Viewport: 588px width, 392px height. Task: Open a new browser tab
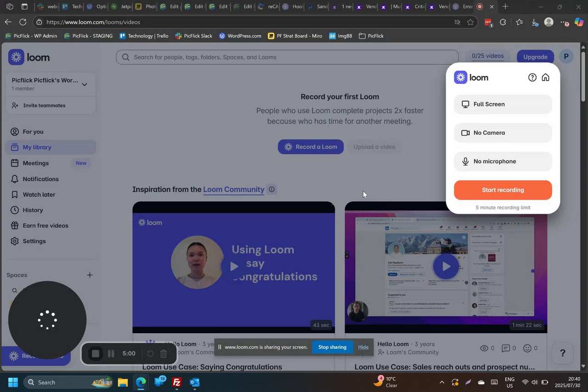[x=505, y=7]
